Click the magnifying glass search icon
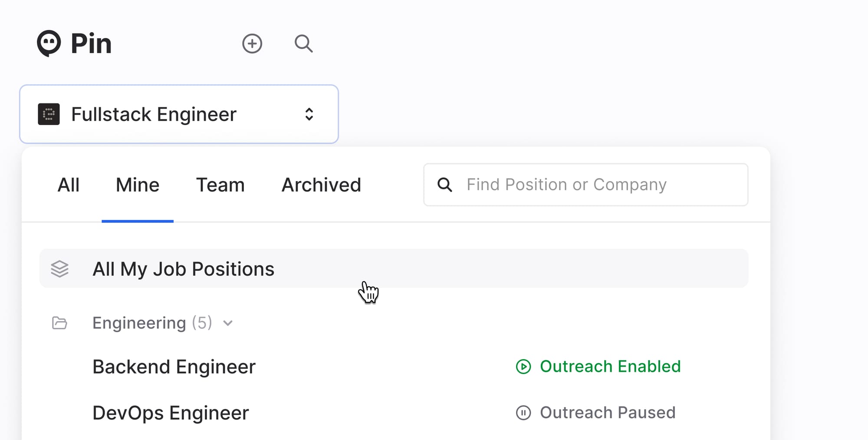868x440 pixels. coord(304,43)
